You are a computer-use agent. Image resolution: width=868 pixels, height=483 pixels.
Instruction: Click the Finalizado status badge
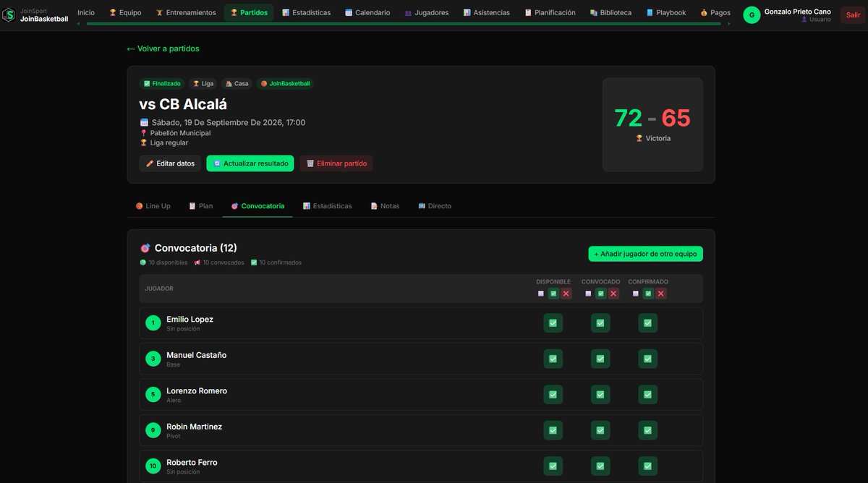click(x=162, y=83)
